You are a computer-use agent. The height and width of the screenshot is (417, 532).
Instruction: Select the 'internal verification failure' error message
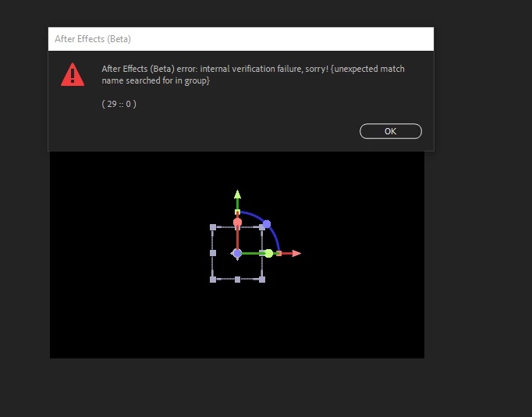click(253, 75)
